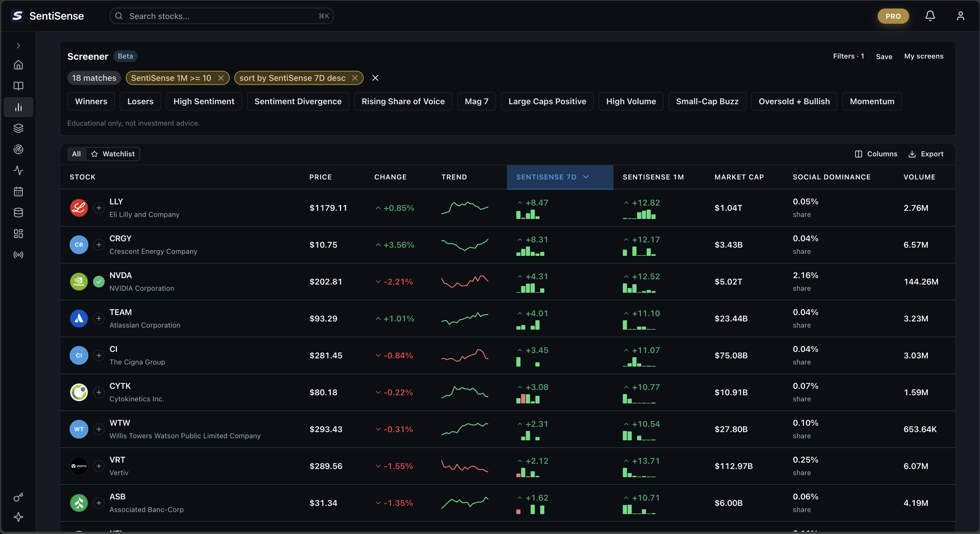Open notifications bell
Image resolution: width=980 pixels, height=534 pixels.
(x=930, y=16)
